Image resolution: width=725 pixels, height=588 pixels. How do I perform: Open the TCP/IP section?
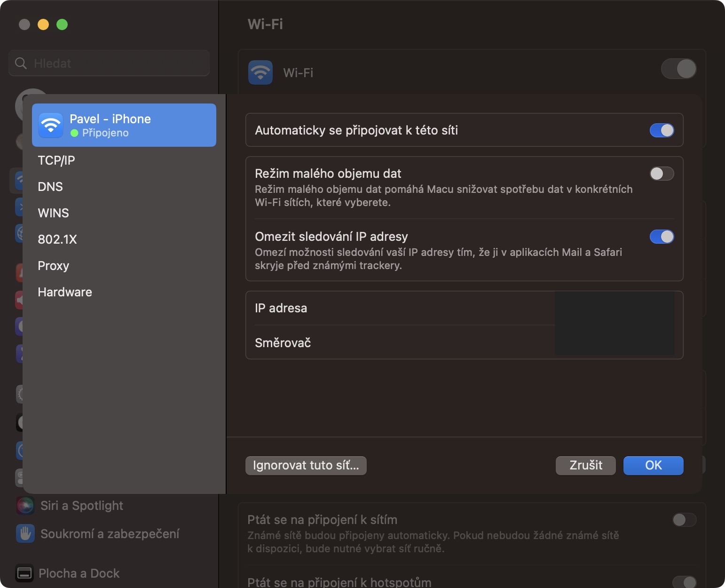[x=56, y=160]
